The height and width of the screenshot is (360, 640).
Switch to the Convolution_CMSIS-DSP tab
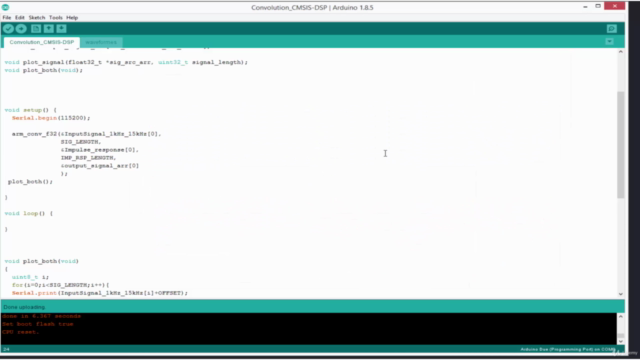click(42, 42)
